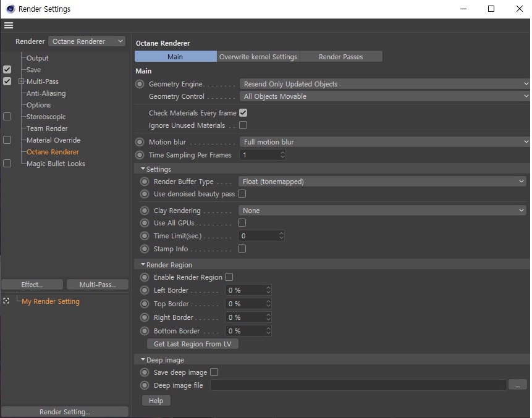Screen dimensions: 532x418
Task: Switch to the Main tab
Action: coord(175,57)
